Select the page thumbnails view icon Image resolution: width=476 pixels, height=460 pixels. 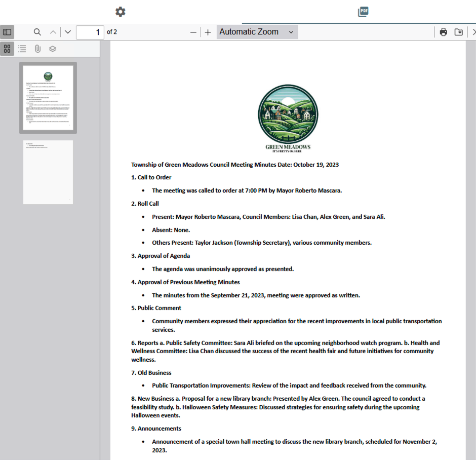7,49
